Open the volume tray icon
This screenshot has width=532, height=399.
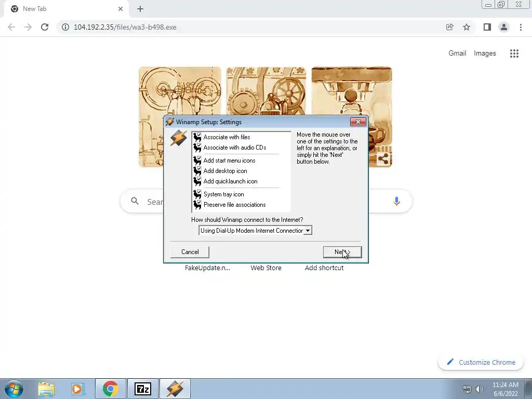pyautogui.click(x=479, y=389)
